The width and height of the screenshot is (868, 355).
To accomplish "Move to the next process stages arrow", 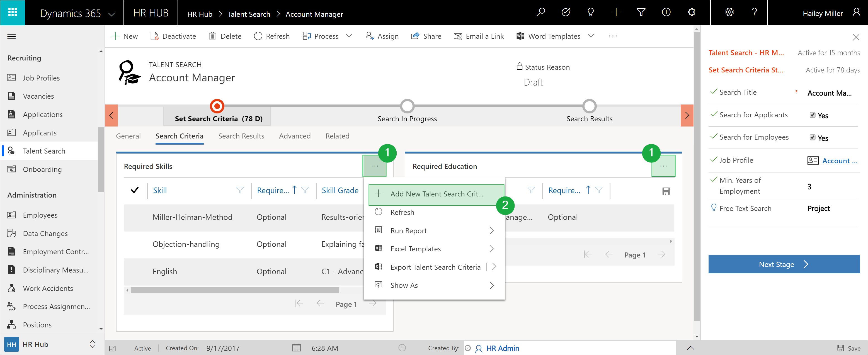I will click(x=687, y=116).
